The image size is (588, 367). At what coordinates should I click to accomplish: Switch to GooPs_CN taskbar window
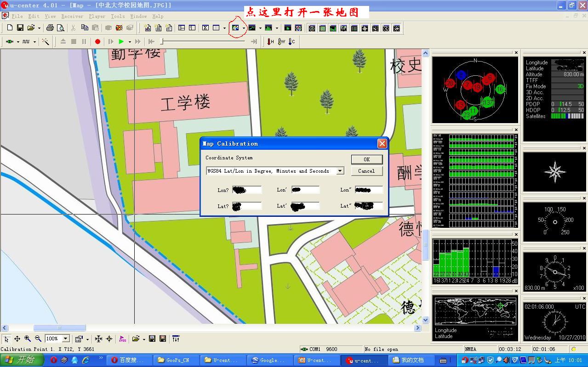pos(177,360)
